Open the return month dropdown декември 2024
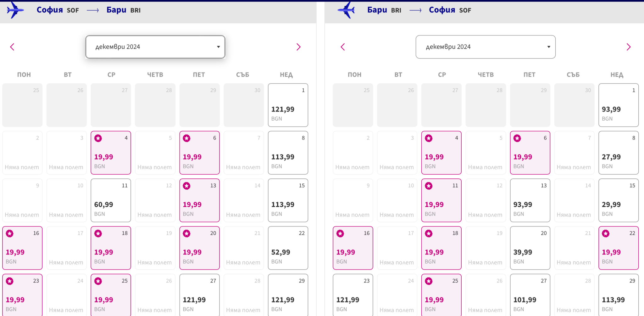 [x=486, y=47]
